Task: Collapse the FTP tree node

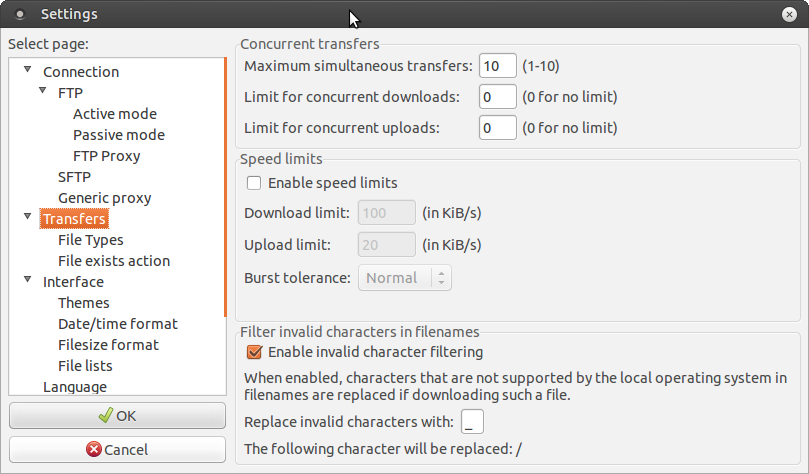Action: pyautogui.click(x=42, y=93)
